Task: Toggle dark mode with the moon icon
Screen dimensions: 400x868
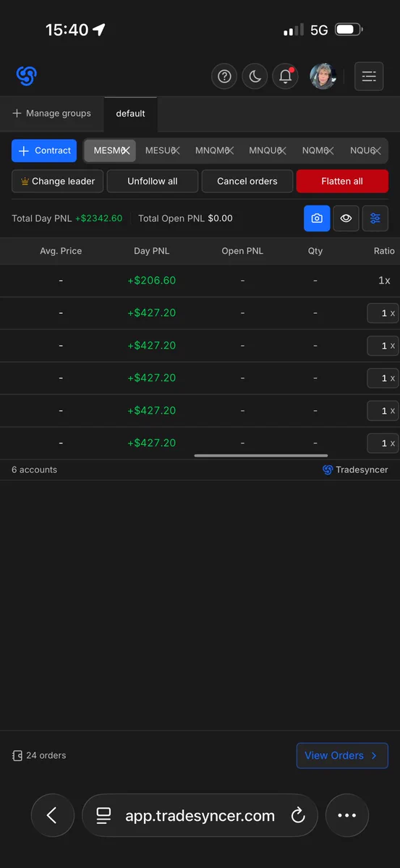Action: pos(255,76)
